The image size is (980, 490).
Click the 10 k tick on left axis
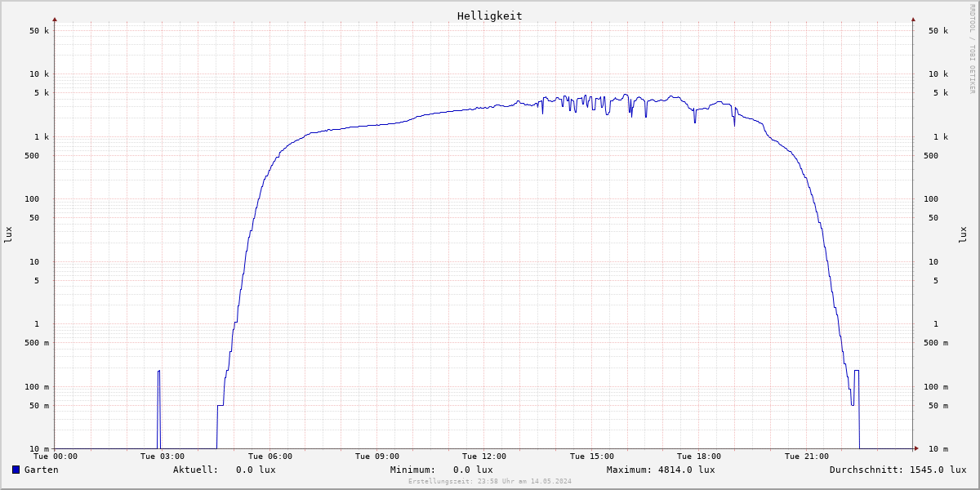click(x=39, y=74)
